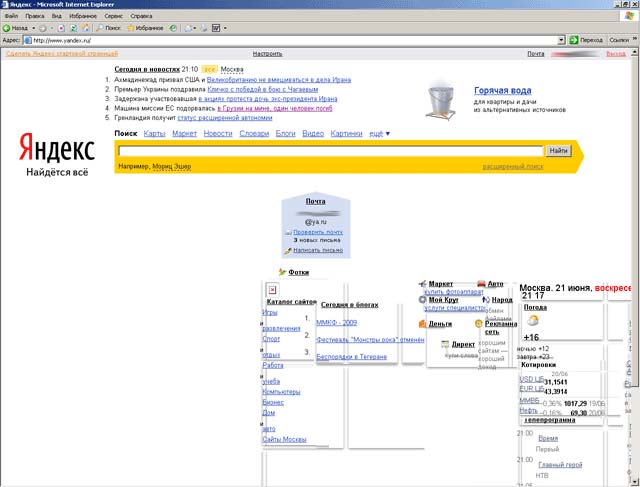Open the Edit with Word dropdown arrow
The width and height of the screenshot is (640, 487).
coord(225,28)
